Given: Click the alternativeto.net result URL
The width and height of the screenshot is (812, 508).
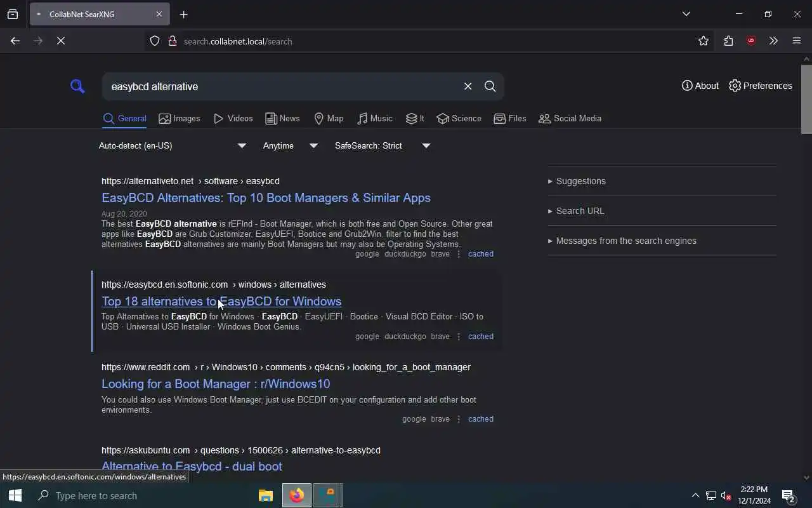Looking at the screenshot, I should click(x=190, y=181).
